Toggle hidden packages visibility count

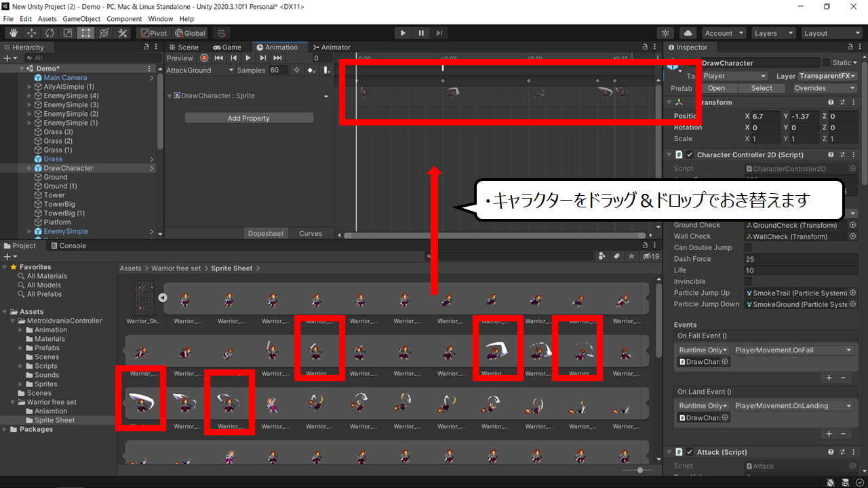(651, 256)
